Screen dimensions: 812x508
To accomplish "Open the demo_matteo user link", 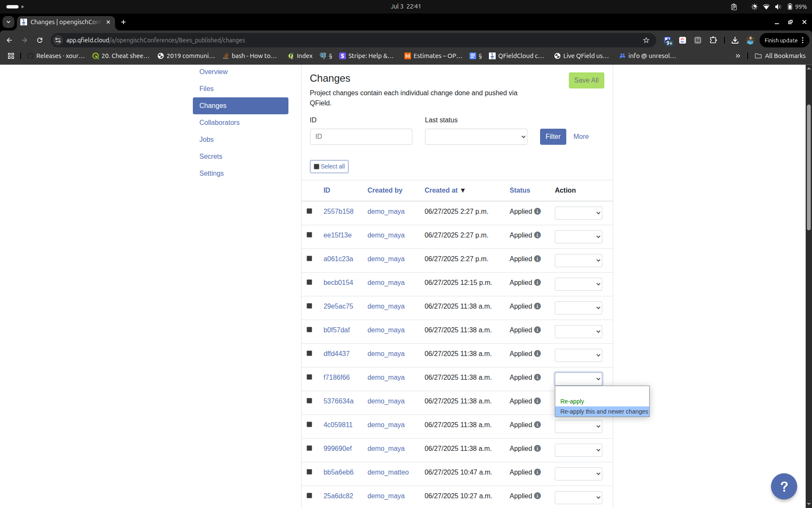I will (388, 472).
